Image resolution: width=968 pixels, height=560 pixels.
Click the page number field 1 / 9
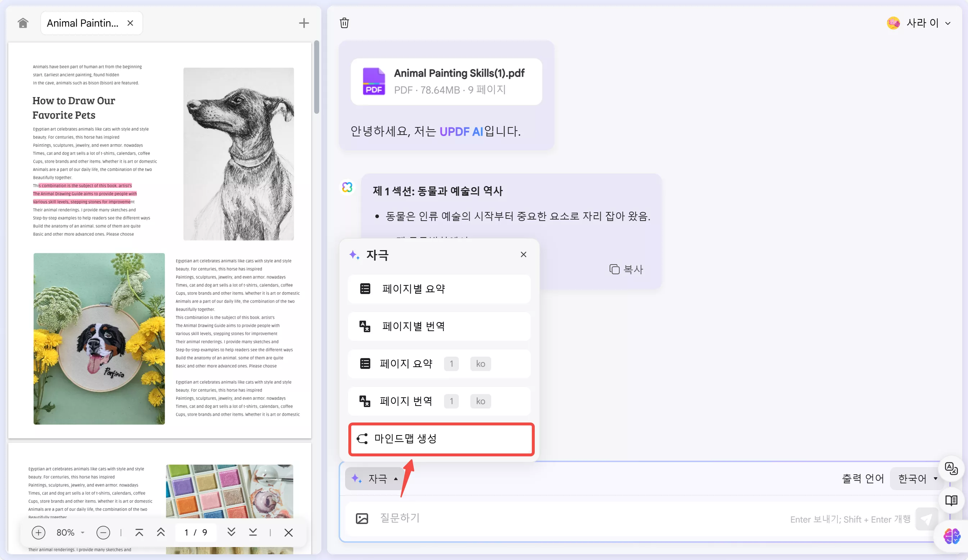196,532
